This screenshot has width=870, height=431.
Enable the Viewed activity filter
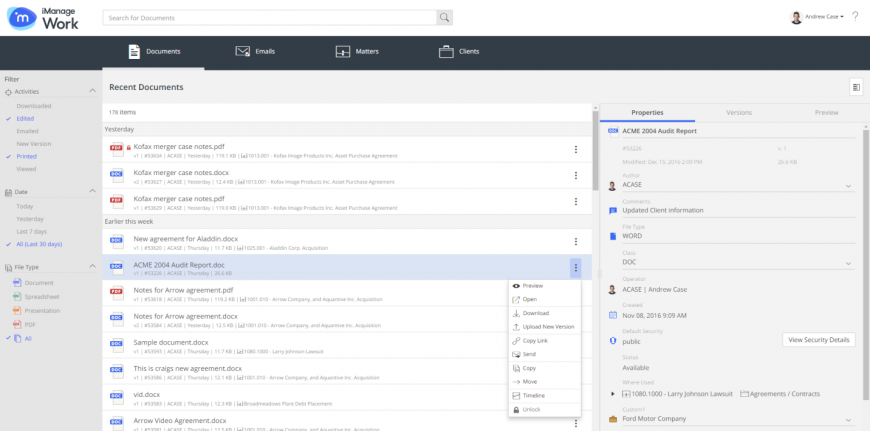26,169
